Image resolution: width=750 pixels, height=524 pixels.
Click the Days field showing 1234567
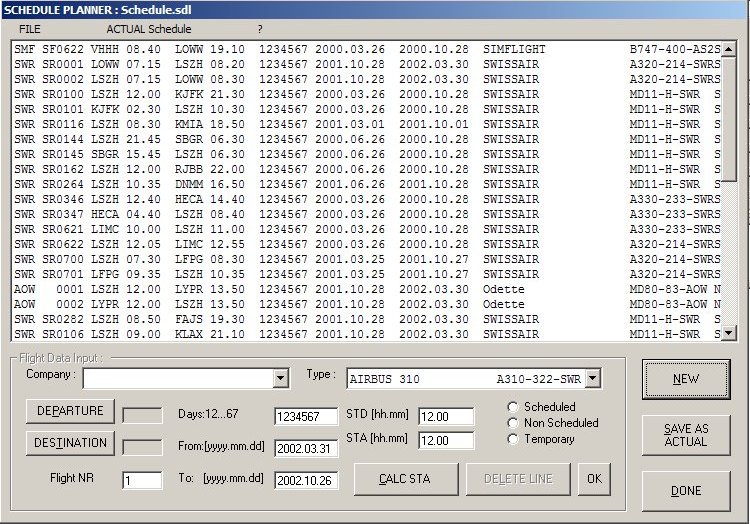306,416
